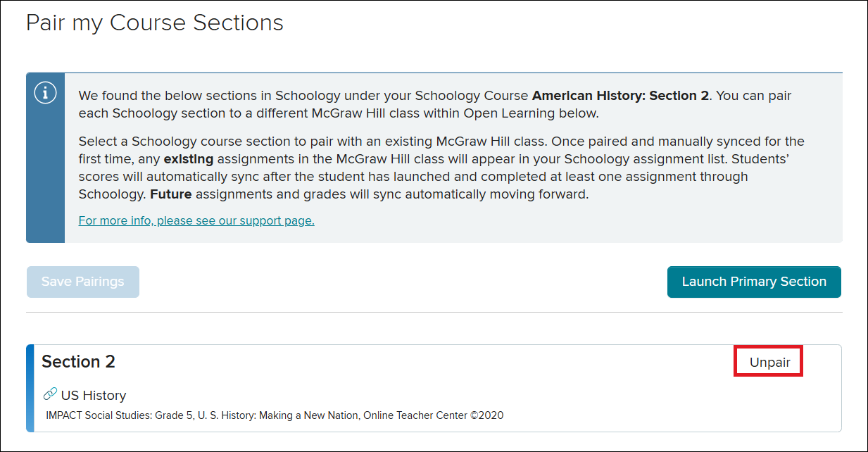Viewport: 868px width, 452px height.
Task: Click the info circle icon in the banner
Action: click(x=45, y=93)
